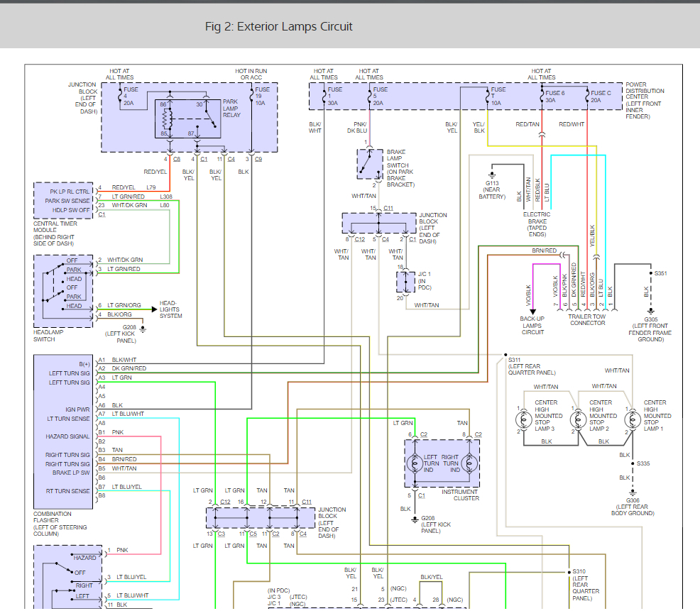
Task: Click the HAZARD position in the hazard switch
Action: (84, 558)
